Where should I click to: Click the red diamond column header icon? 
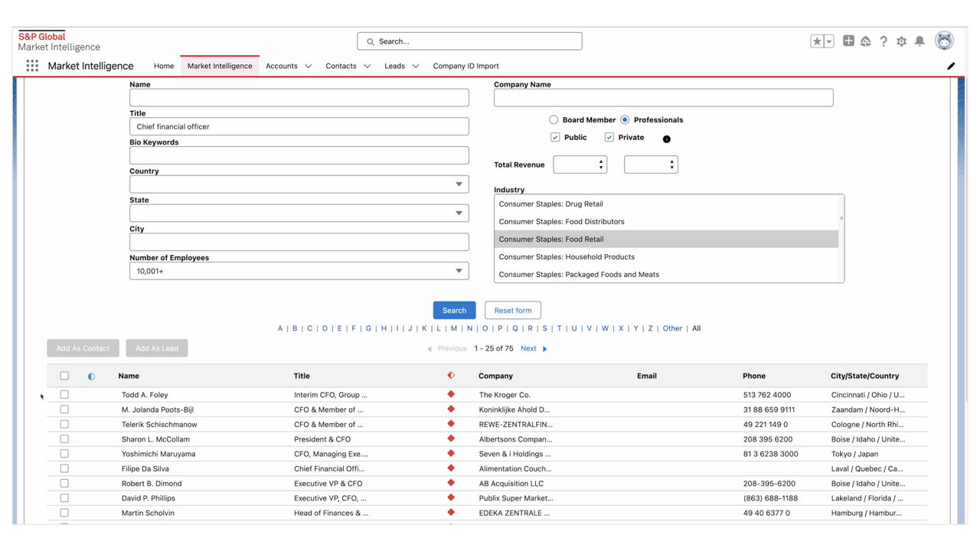pyautogui.click(x=451, y=376)
